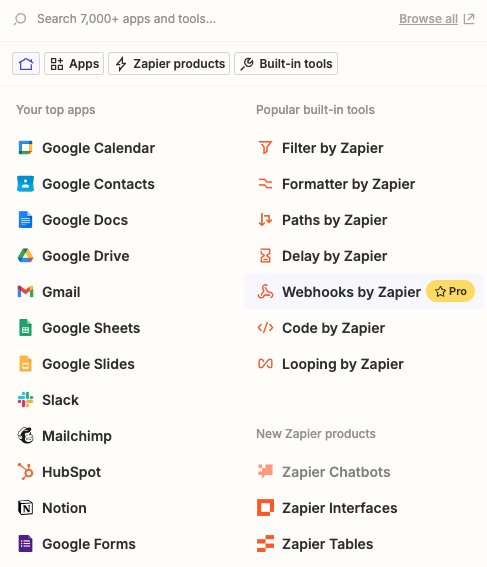Click the Google Calendar icon
Viewport: 487px width, 567px height.
tap(25, 148)
